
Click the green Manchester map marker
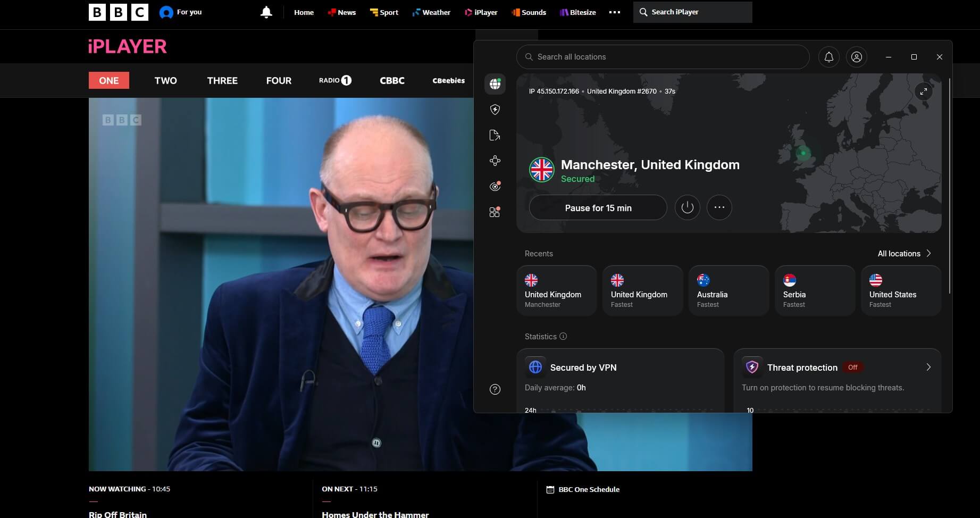[803, 153]
